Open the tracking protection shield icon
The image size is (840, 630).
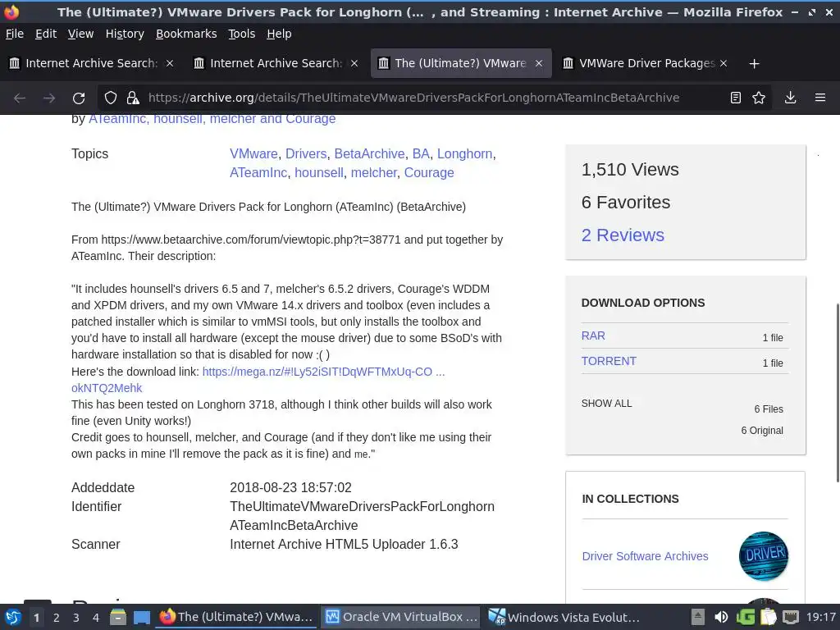point(111,98)
